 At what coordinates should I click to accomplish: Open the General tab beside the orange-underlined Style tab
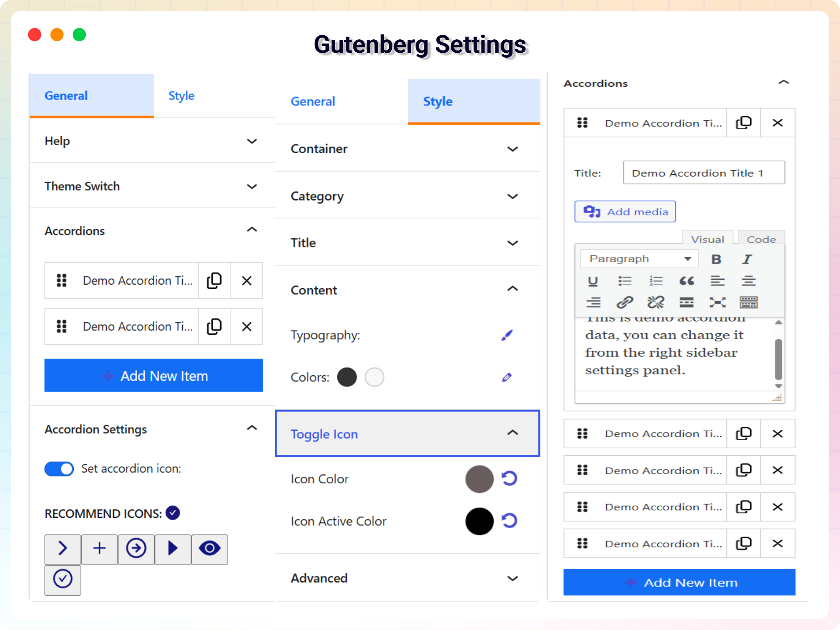[313, 101]
